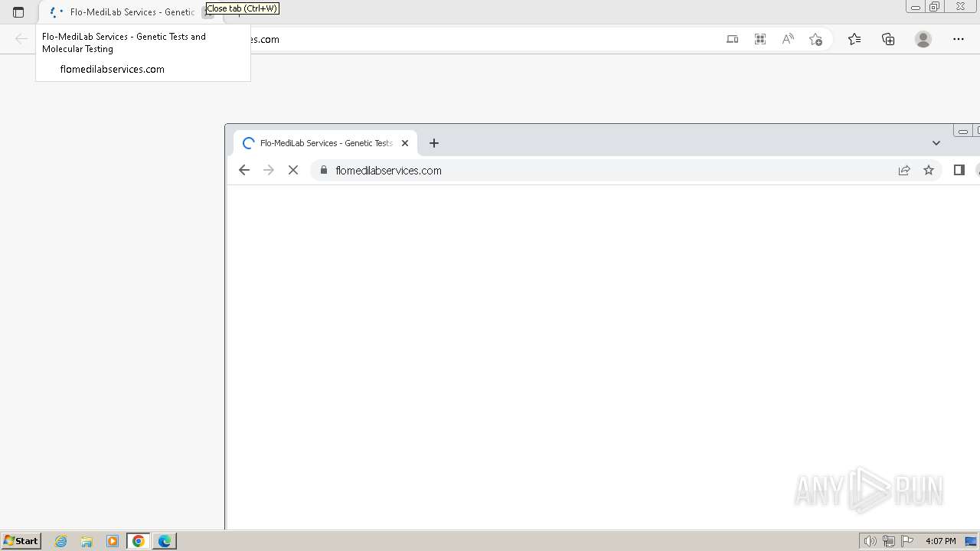The image size is (980, 551).
Task: Open Edge tab actions menu icon
Action: (x=18, y=12)
